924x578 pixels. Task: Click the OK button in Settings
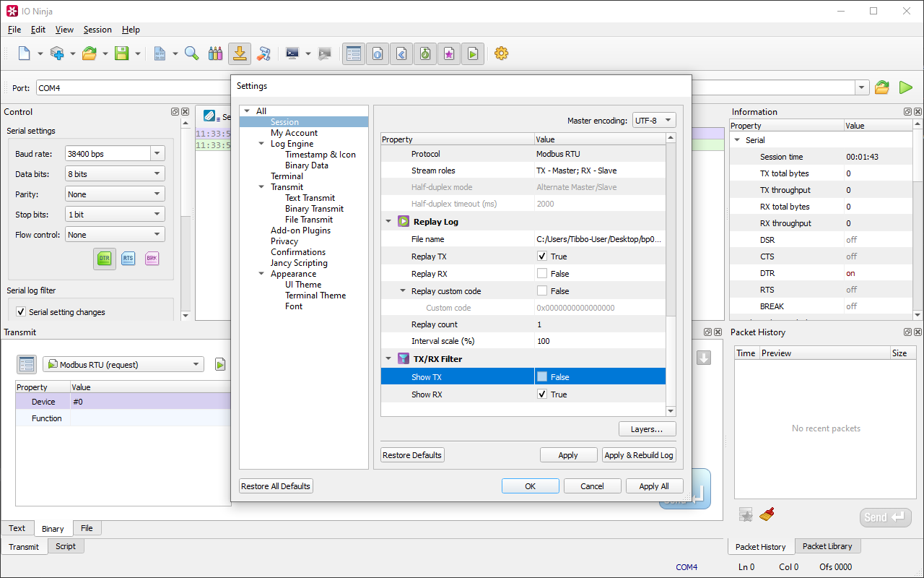531,486
